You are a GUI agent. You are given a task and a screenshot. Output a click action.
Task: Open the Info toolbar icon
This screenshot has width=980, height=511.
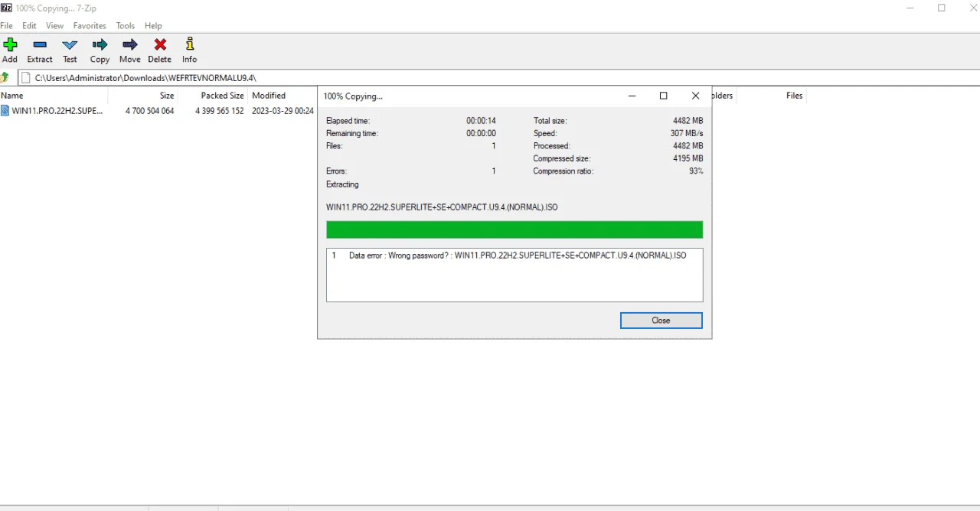tap(190, 45)
